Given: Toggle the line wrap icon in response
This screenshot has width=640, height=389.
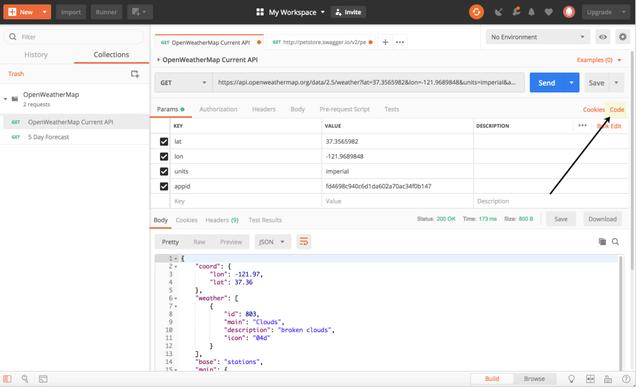Looking at the screenshot, I should pos(304,242).
